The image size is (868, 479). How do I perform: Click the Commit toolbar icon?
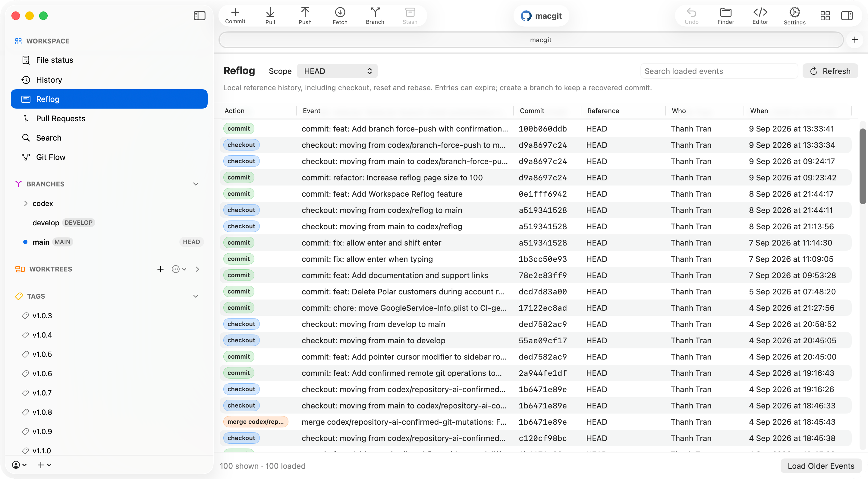click(235, 16)
